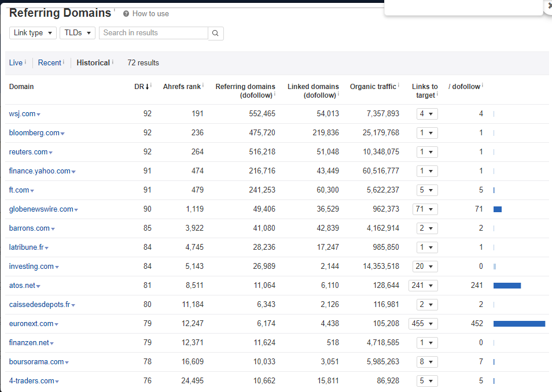Expand reuters.com links to target dropdown
552x392 pixels.
[x=427, y=152]
